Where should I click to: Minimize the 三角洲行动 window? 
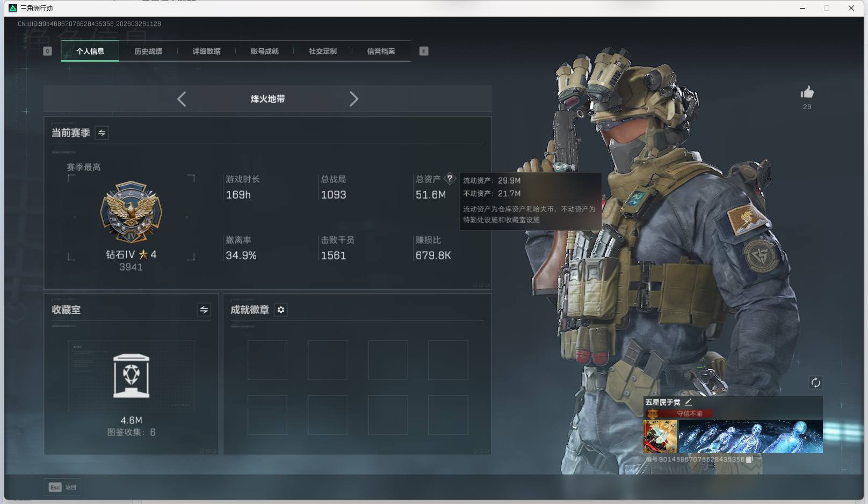[802, 8]
